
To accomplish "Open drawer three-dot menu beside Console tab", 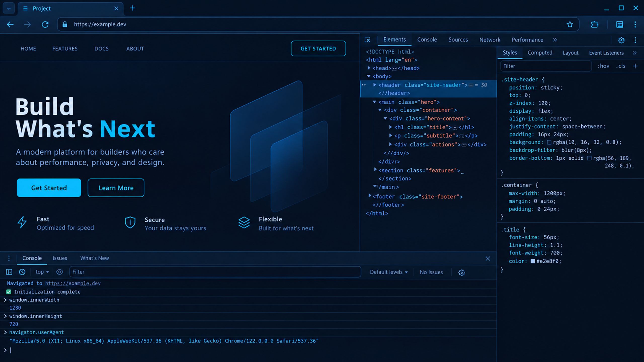I will [9, 258].
